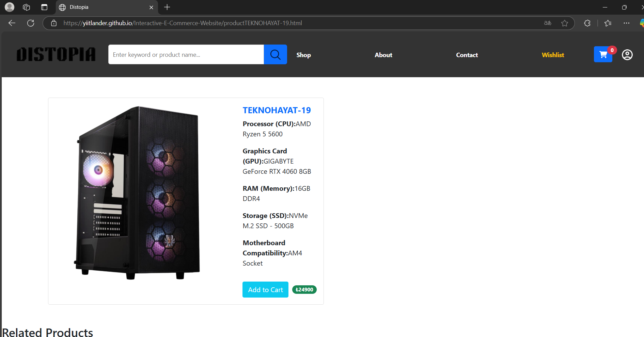Click the browser address bar URL
The width and height of the screenshot is (644, 337).
pos(183,23)
